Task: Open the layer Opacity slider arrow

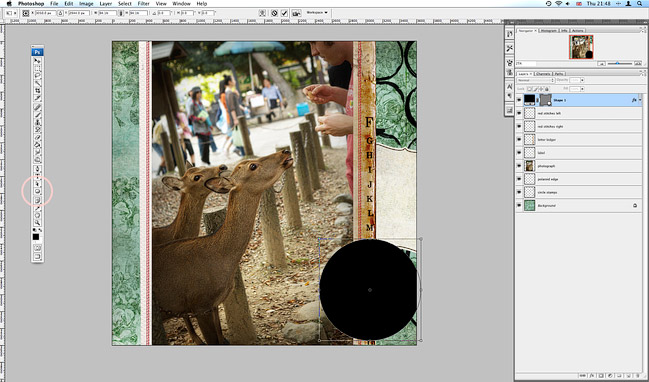Action: tap(582, 80)
